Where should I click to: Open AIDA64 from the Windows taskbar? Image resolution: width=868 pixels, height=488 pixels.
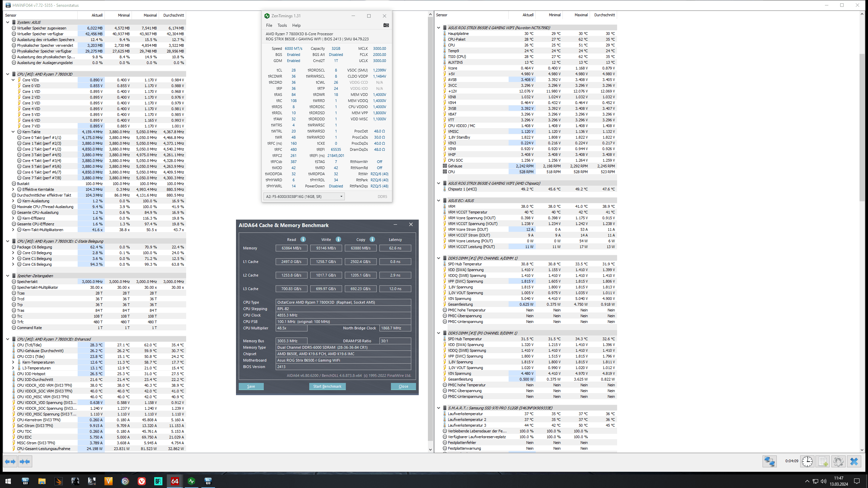click(175, 481)
